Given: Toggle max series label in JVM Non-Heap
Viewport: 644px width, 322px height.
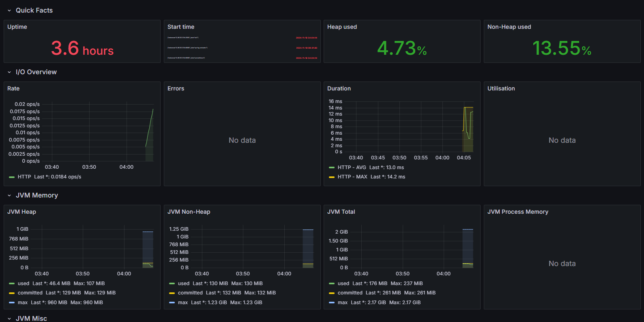Looking at the screenshot, I should pos(183,303).
